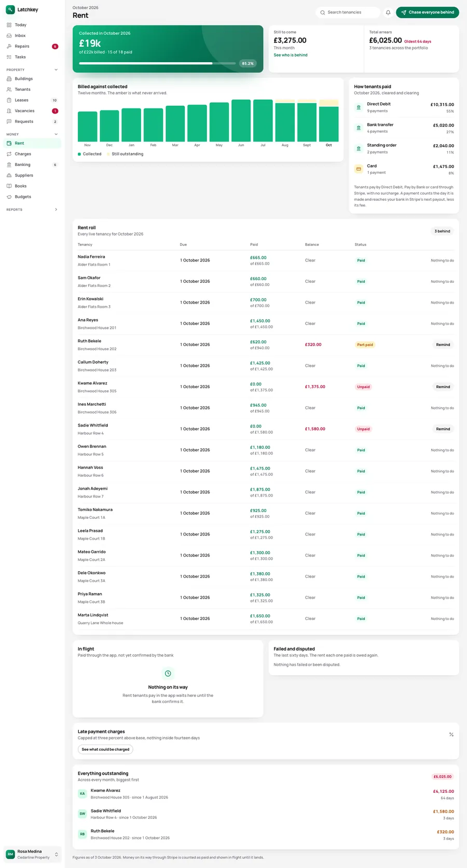Open the Rosa Medina account switcher

tap(32, 854)
